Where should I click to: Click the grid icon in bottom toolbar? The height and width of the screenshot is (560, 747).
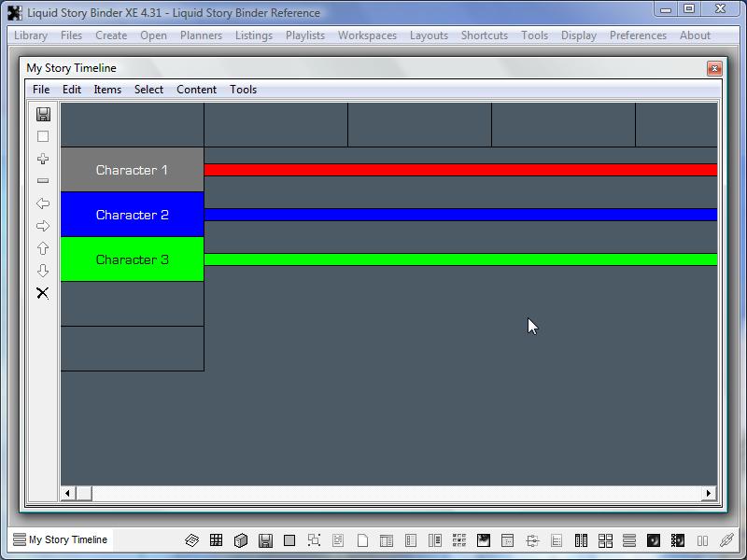pos(217,540)
